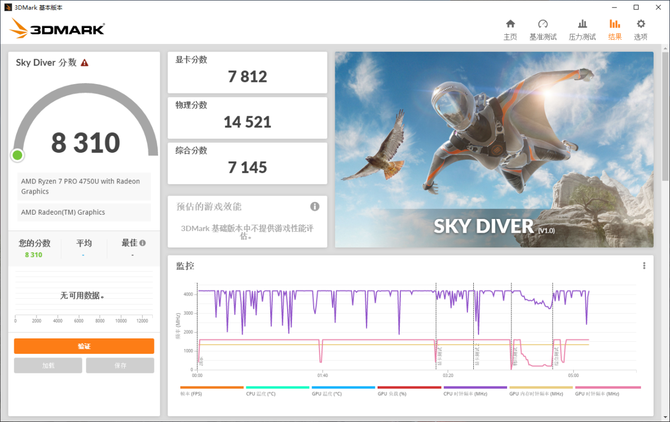Viewport: 670px width, 422px height.
Task: Minimize the 3DMark window
Action: coord(614,7)
